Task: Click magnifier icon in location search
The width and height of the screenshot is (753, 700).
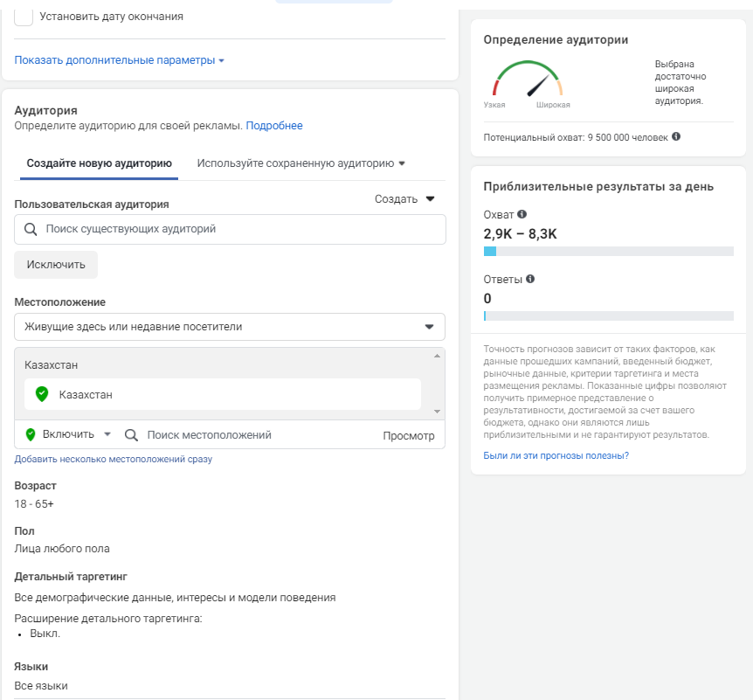Action: click(x=131, y=434)
